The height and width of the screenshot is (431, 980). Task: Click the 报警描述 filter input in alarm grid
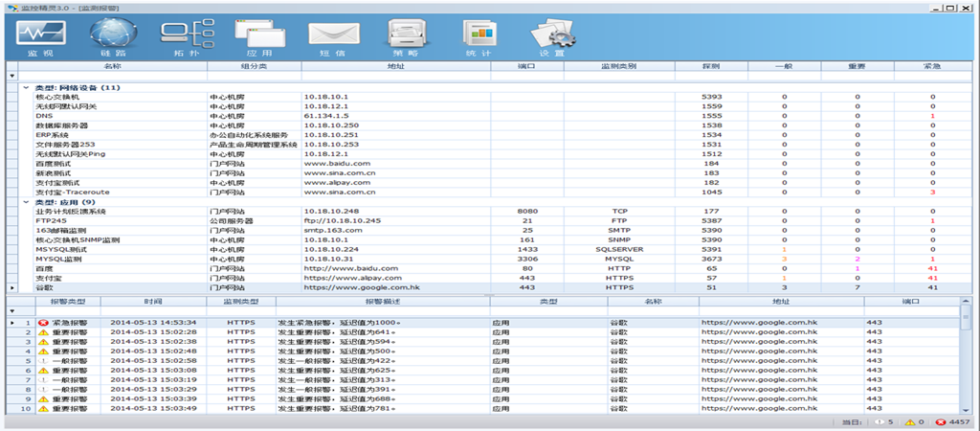[x=383, y=311]
